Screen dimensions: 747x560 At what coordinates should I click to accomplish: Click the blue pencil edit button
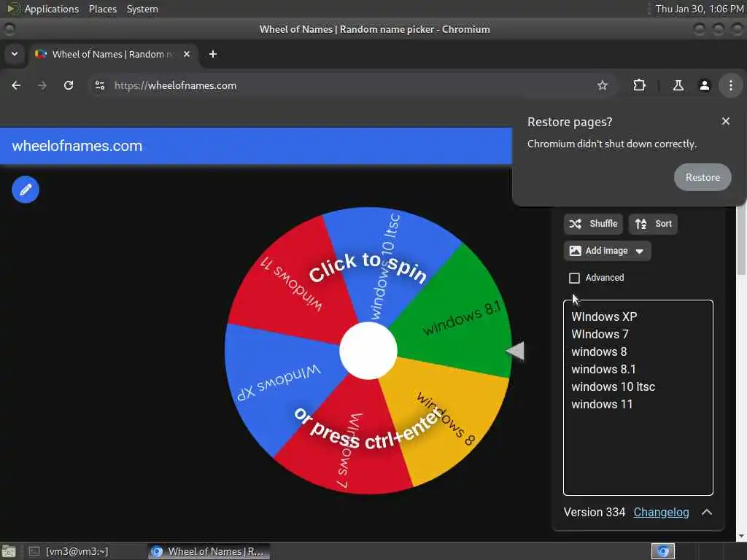(x=26, y=190)
